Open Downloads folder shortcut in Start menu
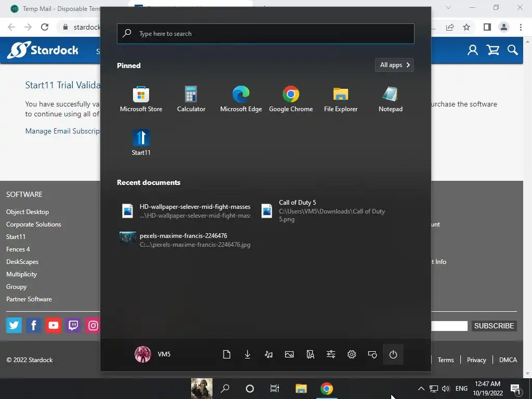Image resolution: width=532 pixels, height=399 pixels. click(248, 354)
